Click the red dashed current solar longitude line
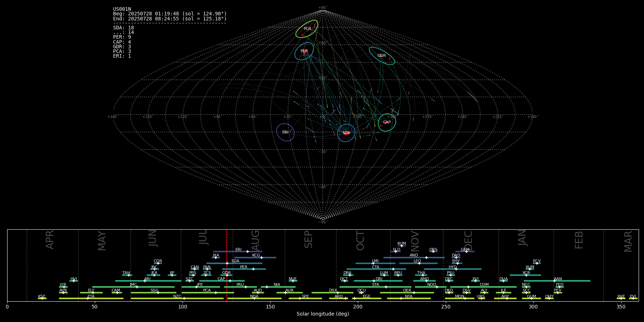The height and width of the screenshot is (322, 644). pos(226,265)
